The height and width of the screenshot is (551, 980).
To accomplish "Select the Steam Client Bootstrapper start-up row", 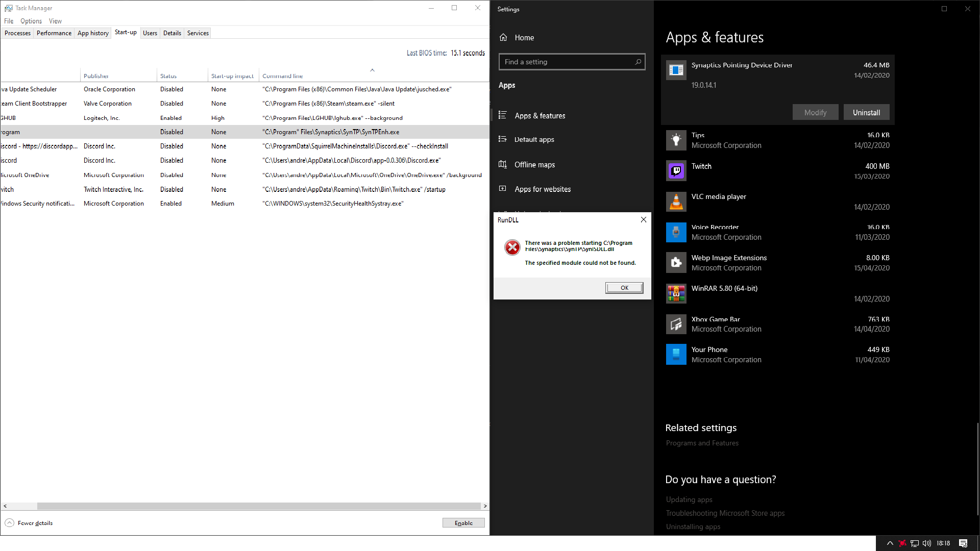I will [244, 104].
